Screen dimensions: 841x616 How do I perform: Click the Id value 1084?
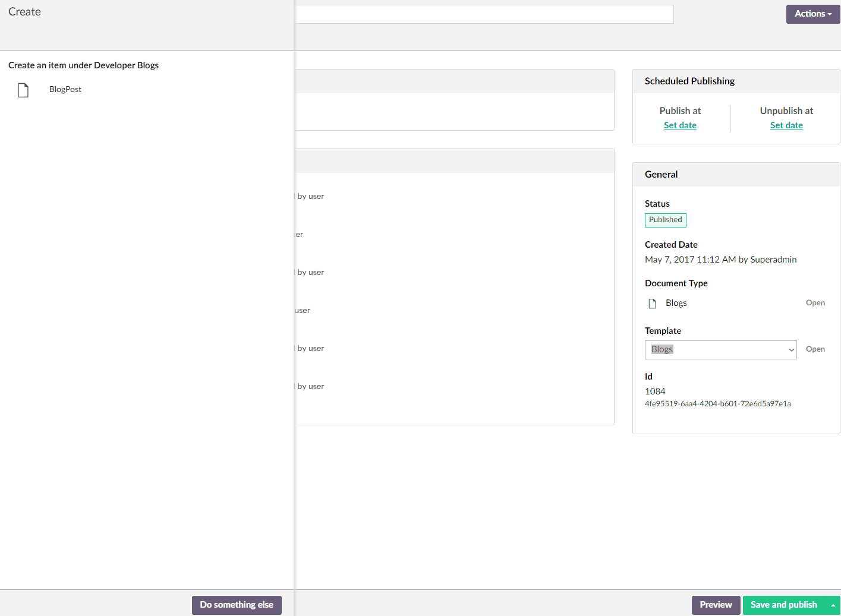pyautogui.click(x=655, y=391)
